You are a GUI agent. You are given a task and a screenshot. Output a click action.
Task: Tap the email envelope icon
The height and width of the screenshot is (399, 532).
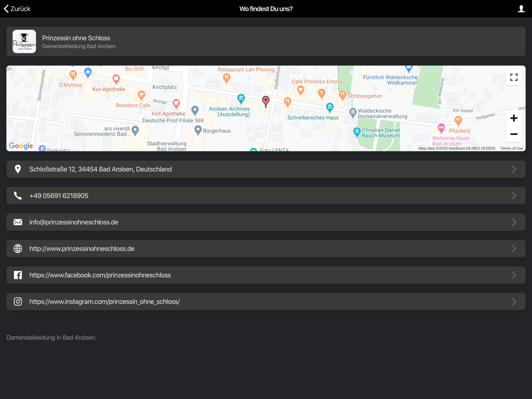(18, 222)
